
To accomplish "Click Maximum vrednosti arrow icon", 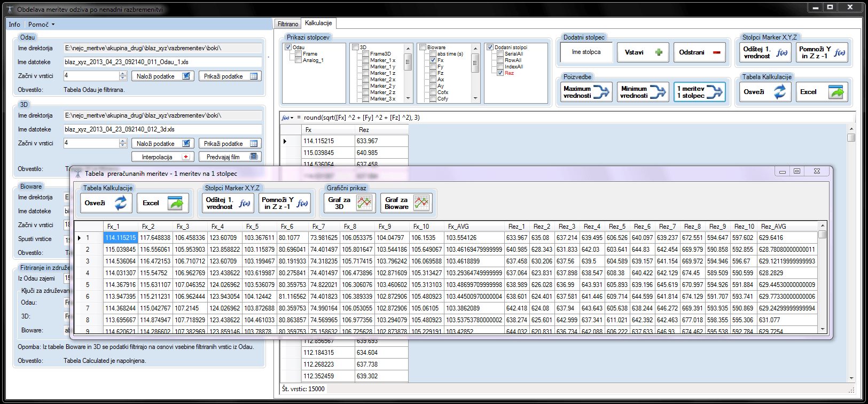I will coord(601,92).
